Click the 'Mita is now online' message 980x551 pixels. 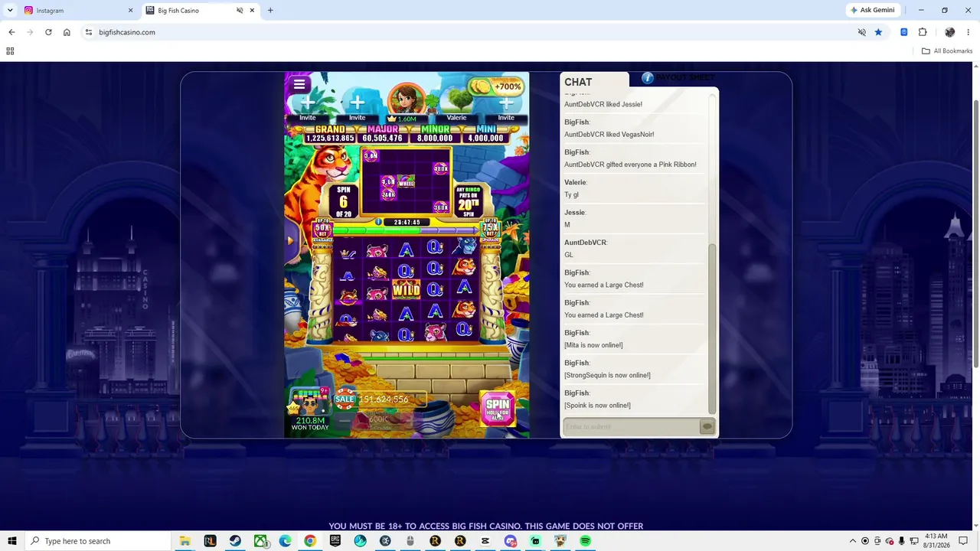click(593, 345)
